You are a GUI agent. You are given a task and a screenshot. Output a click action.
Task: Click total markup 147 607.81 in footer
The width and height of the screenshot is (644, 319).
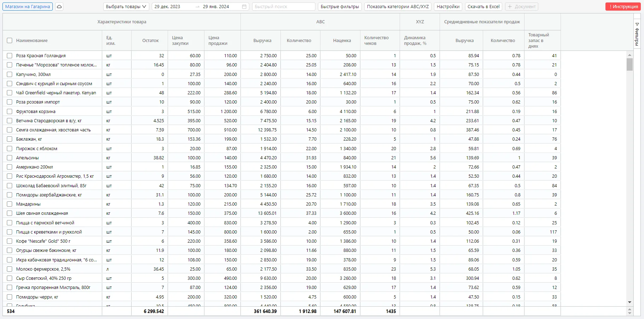click(345, 312)
